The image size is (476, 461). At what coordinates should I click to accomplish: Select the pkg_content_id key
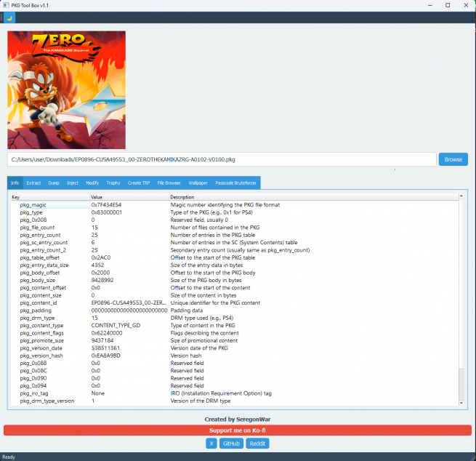39,302
